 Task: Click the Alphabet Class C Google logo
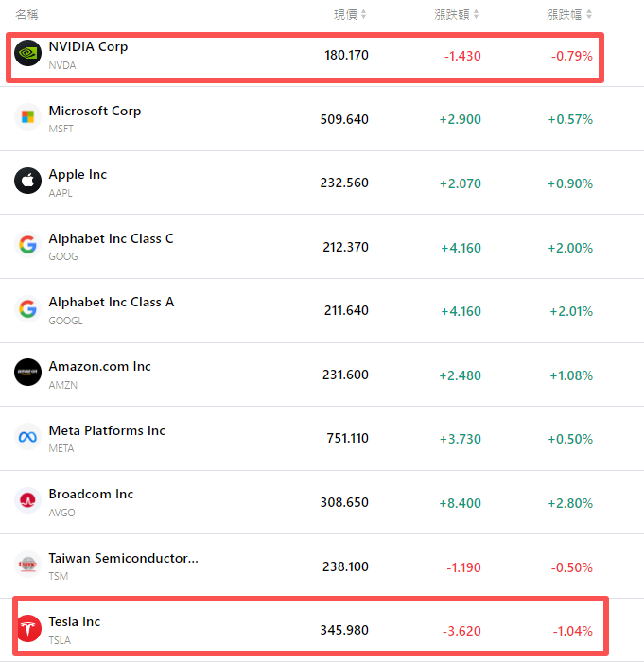(28, 245)
